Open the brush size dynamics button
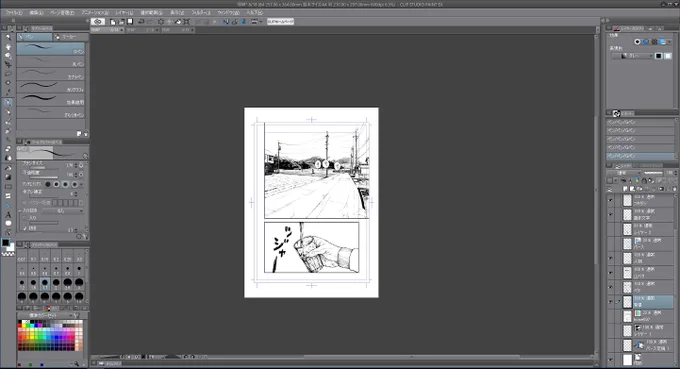 click(x=81, y=165)
